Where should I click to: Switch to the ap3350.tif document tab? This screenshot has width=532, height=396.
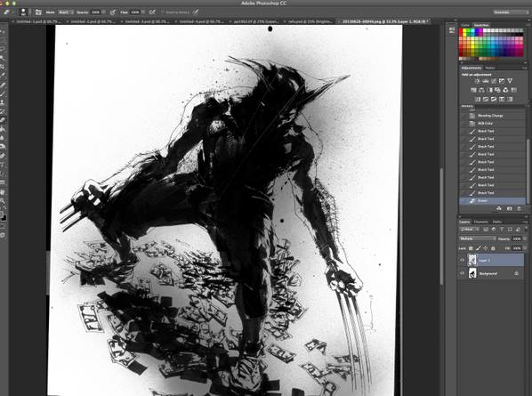[x=255, y=21]
